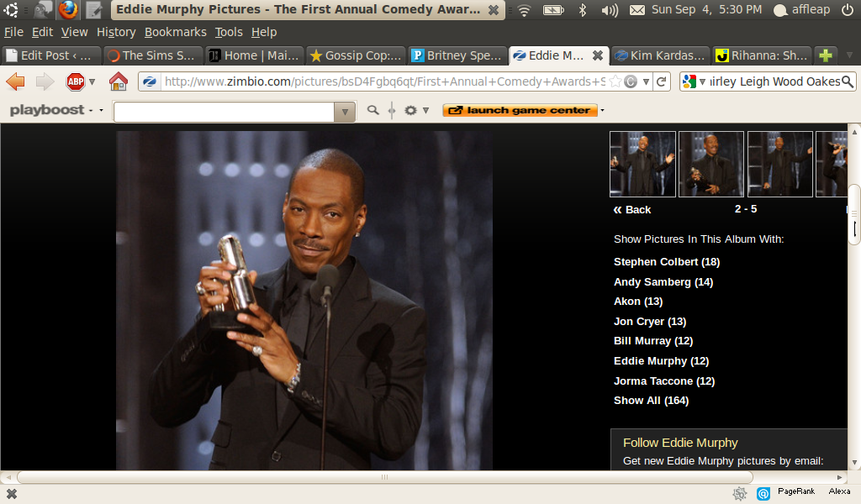Viewport: 861px width, 504px height.
Task: Go to the Firefox home page
Action: 118,81
